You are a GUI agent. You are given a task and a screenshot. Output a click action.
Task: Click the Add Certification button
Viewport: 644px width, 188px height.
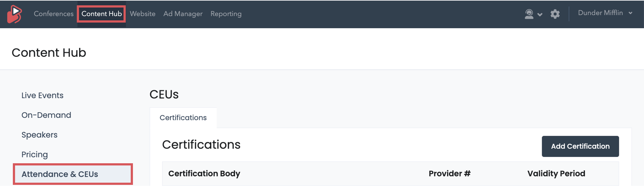click(x=580, y=146)
